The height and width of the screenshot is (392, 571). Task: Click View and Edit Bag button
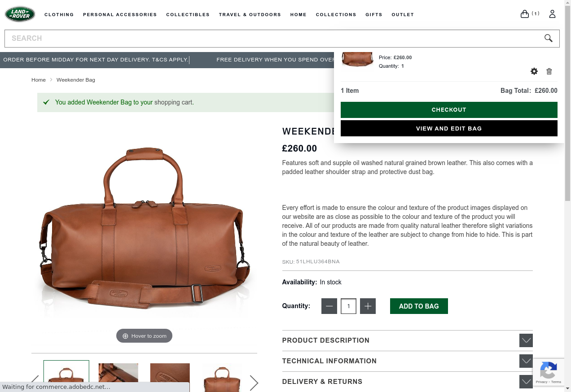(x=449, y=128)
